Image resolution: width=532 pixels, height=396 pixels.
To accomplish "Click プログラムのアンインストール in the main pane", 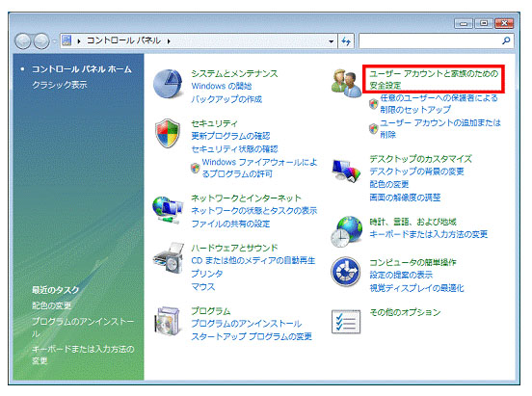I will [247, 324].
